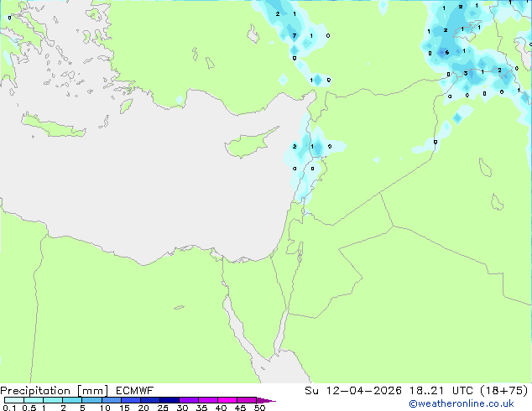Click the legend arrow tip beyond 50
This screenshot has width=532, height=411.
point(266,400)
